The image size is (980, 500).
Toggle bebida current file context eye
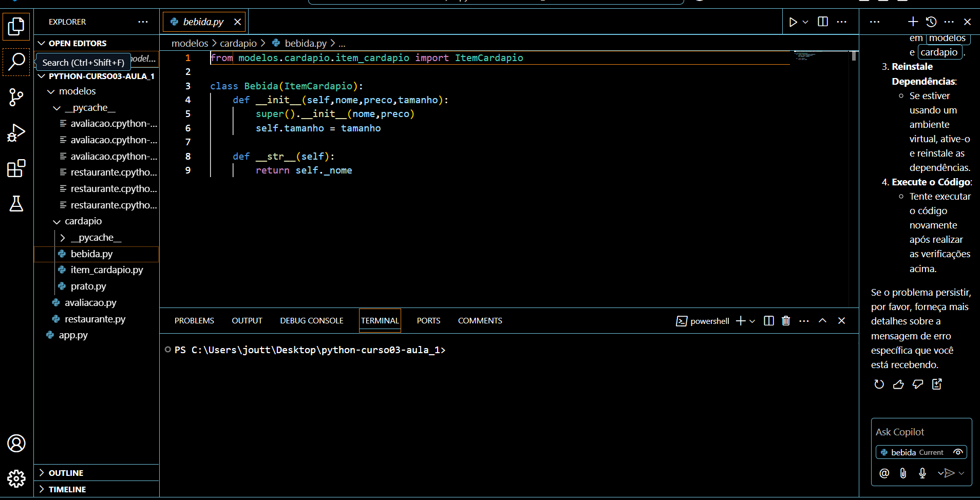[x=958, y=452]
